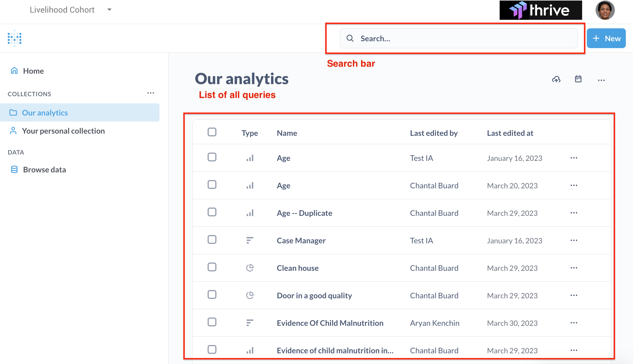Image resolution: width=633 pixels, height=364 pixels.
Task: Click the table icon beside Case Manager
Action: coord(250,240)
